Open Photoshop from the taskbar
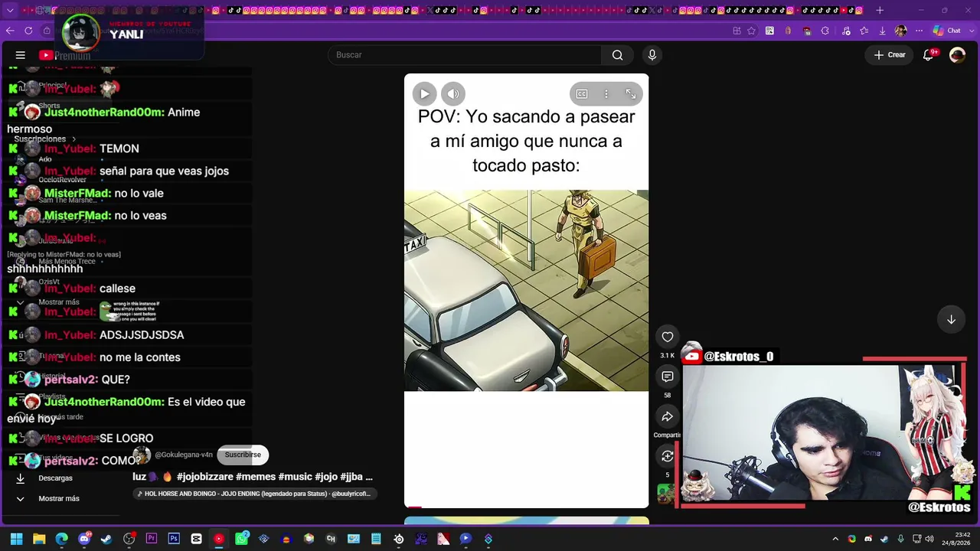This screenshot has height=551, width=980. [x=174, y=539]
